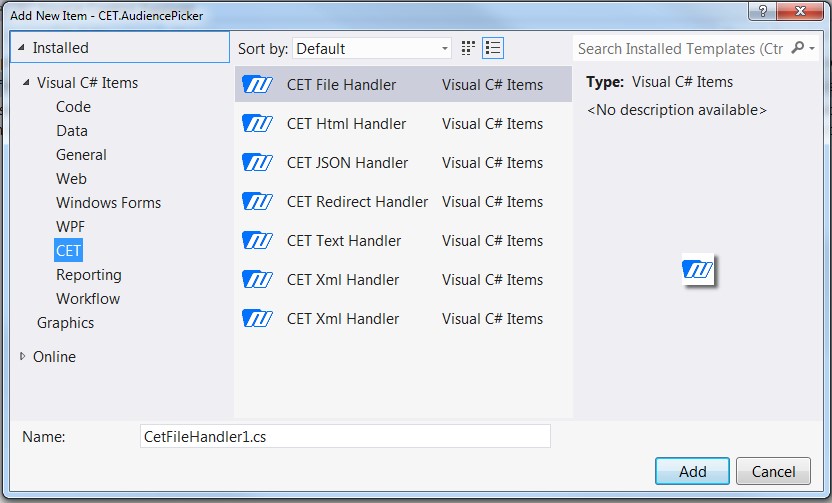Select the CET Text Handler template icon
Image resolution: width=832 pixels, height=503 pixels.
click(x=257, y=240)
